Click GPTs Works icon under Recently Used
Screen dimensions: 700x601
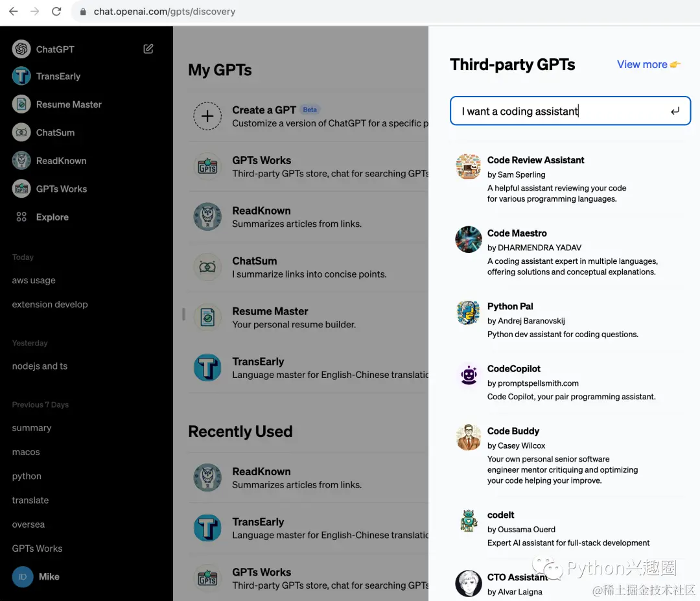[x=207, y=578]
